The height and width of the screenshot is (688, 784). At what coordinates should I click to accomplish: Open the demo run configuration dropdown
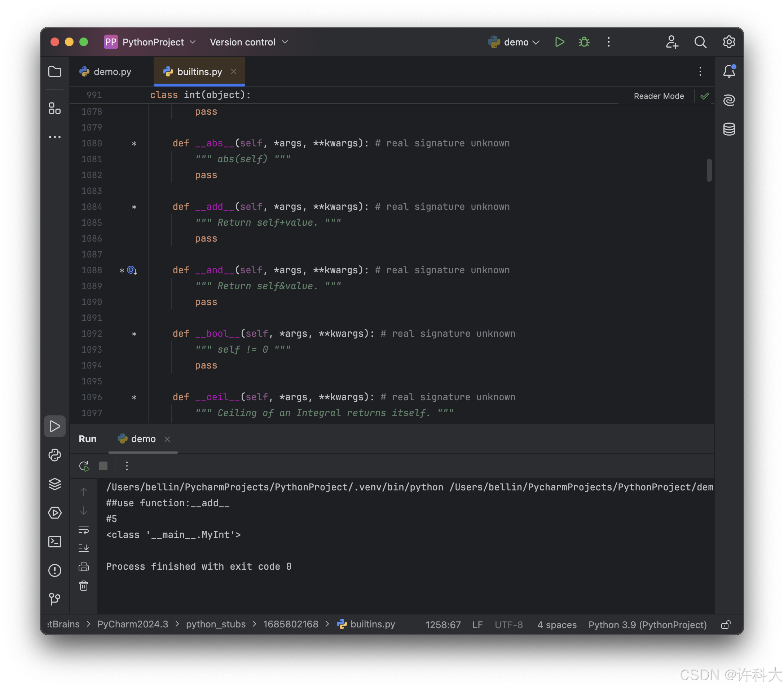tap(514, 42)
